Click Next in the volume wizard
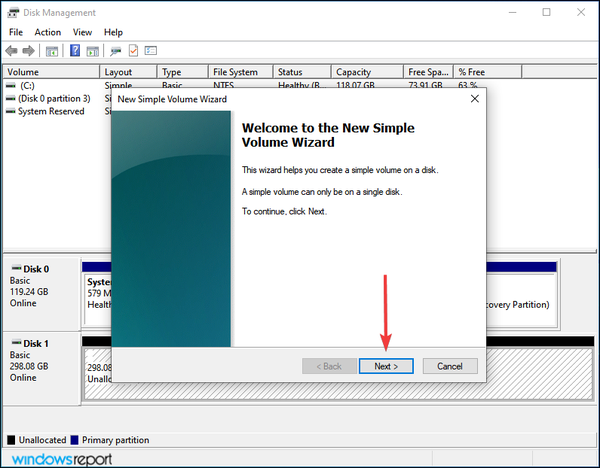 pos(386,366)
